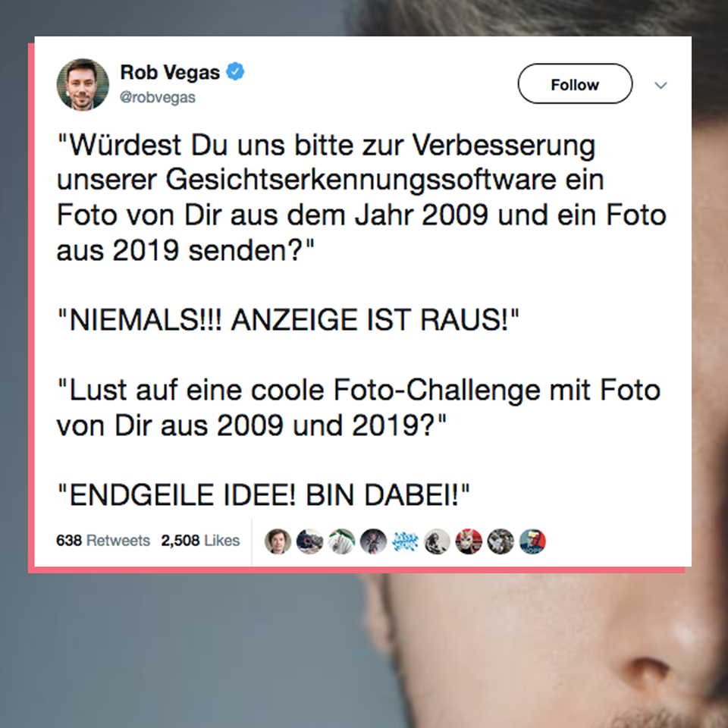The image size is (728, 728).
Task: Click the "ENDGEILE IDEE! BIN DABEI!" line
Action: (x=263, y=495)
